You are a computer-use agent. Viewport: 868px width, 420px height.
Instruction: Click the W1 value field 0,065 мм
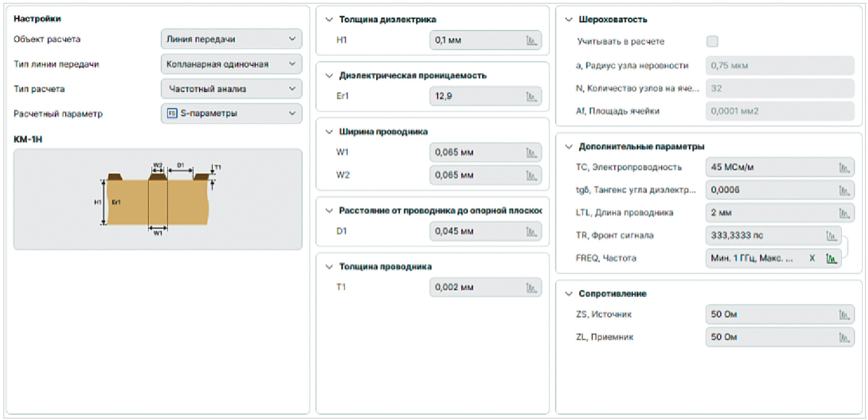pos(485,152)
